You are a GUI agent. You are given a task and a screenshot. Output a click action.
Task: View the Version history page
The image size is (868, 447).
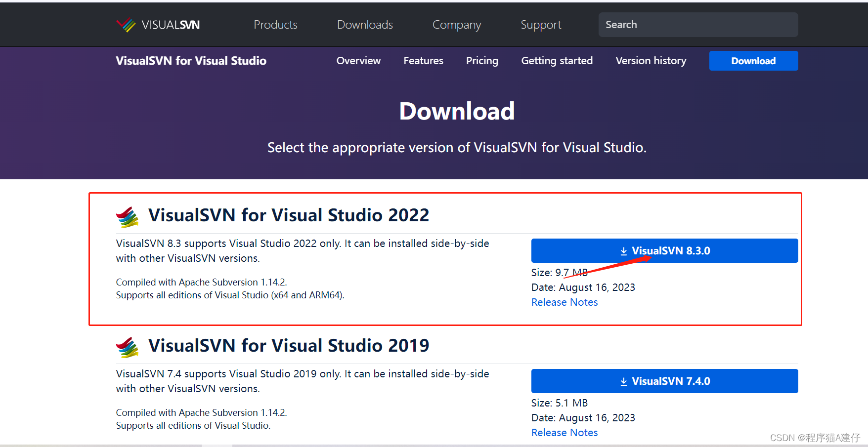point(651,61)
